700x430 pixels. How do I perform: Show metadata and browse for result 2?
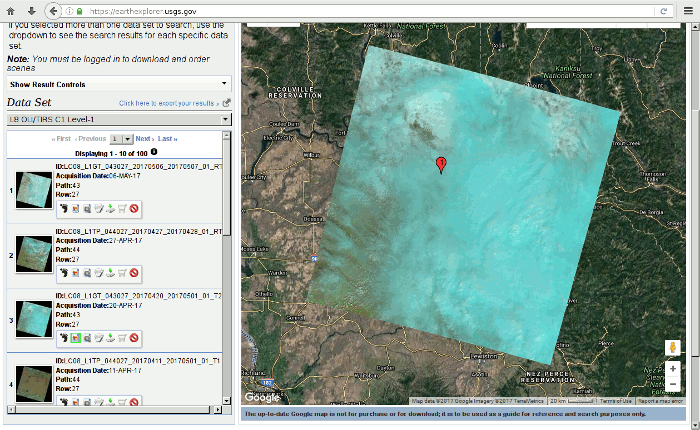(87, 273)
